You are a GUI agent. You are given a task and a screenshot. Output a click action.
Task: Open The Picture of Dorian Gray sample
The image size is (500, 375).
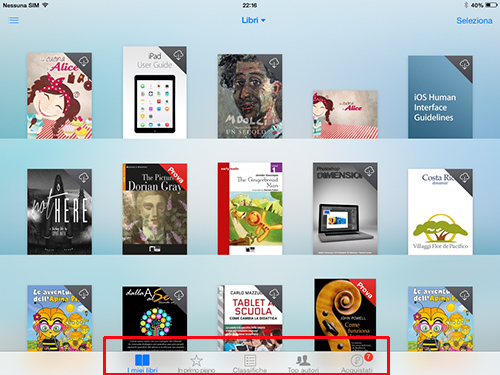[x=155, y=209]
